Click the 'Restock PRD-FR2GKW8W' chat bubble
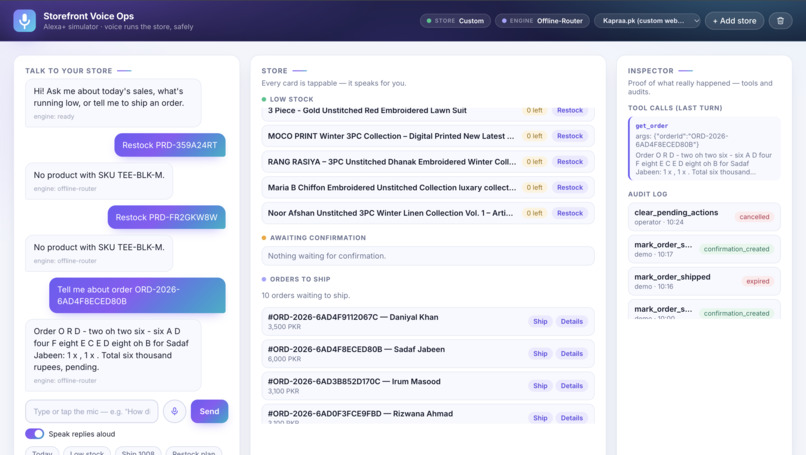The image size is (806, 455). pos(166,217)
